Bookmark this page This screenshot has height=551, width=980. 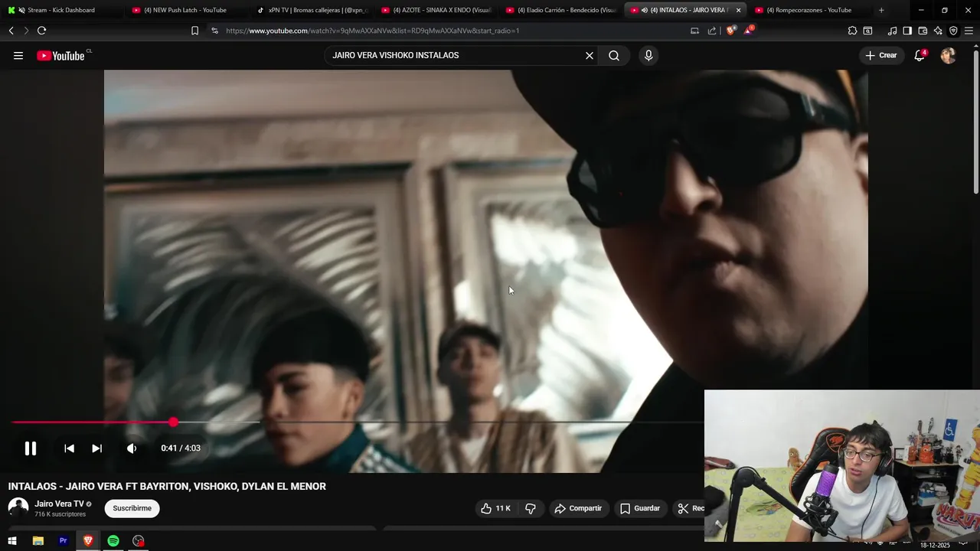click(194, 31)
